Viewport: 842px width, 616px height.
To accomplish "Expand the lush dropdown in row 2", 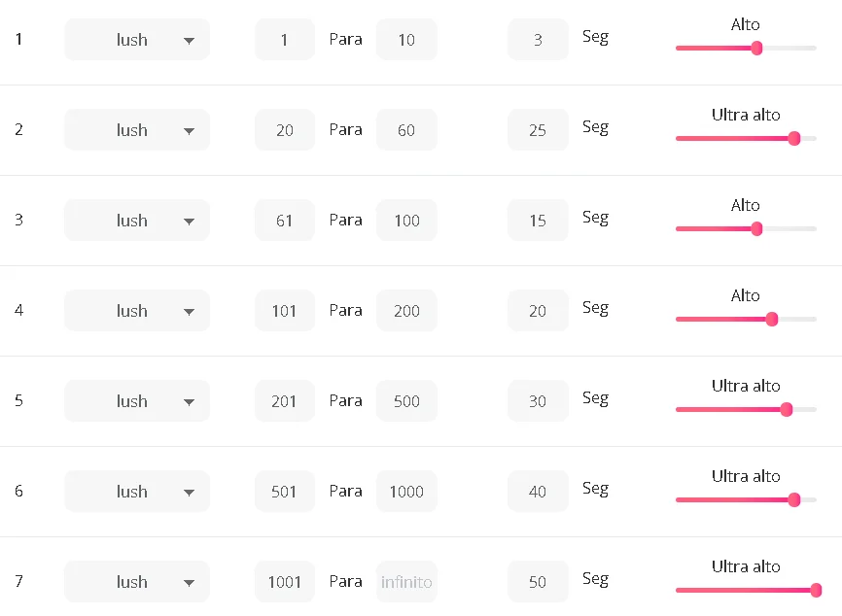I will pyautogui.click(x=137, y=130).
